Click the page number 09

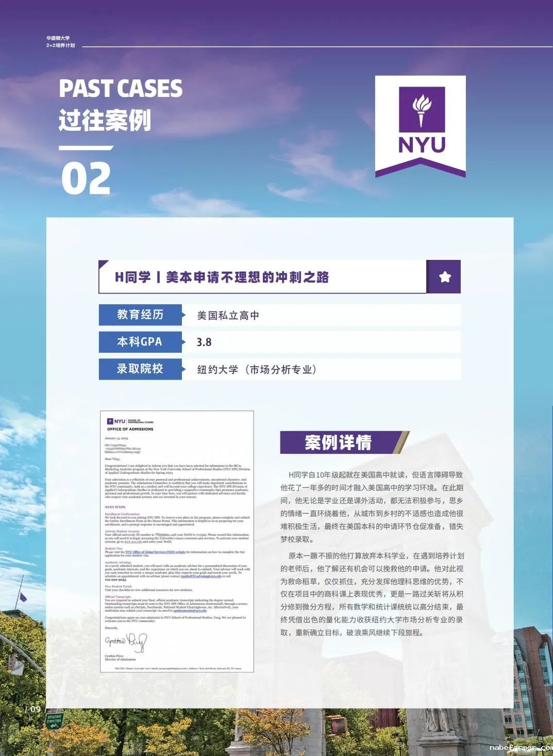(x=35, y=709)
